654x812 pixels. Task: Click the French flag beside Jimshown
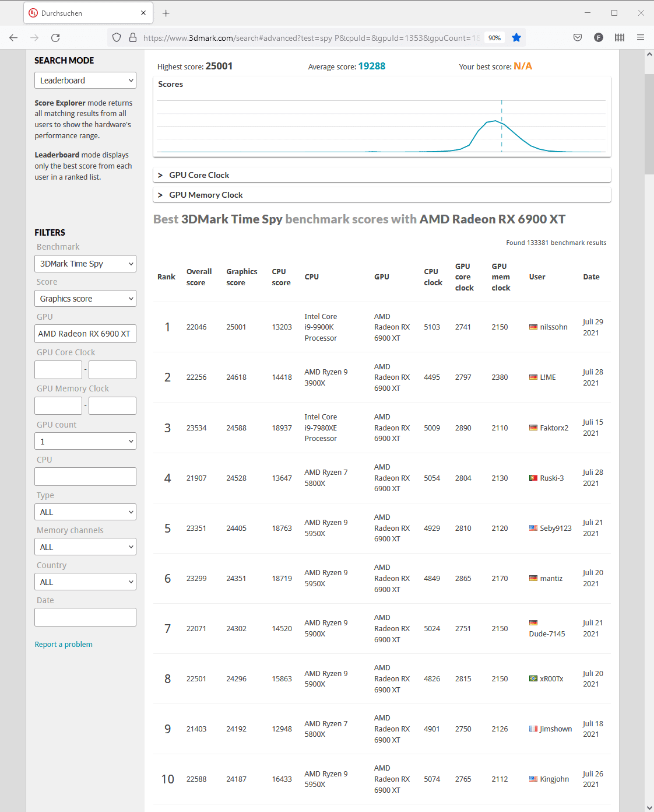533,729
